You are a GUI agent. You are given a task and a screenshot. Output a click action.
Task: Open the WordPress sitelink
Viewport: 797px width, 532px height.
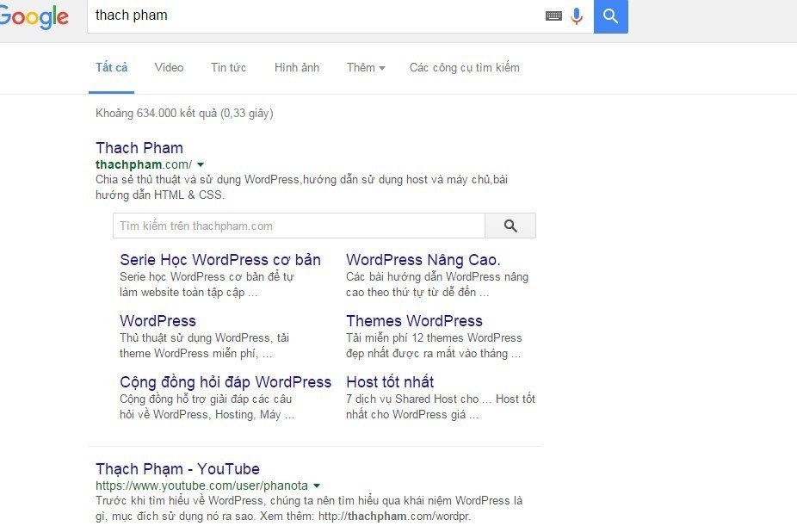158,321
